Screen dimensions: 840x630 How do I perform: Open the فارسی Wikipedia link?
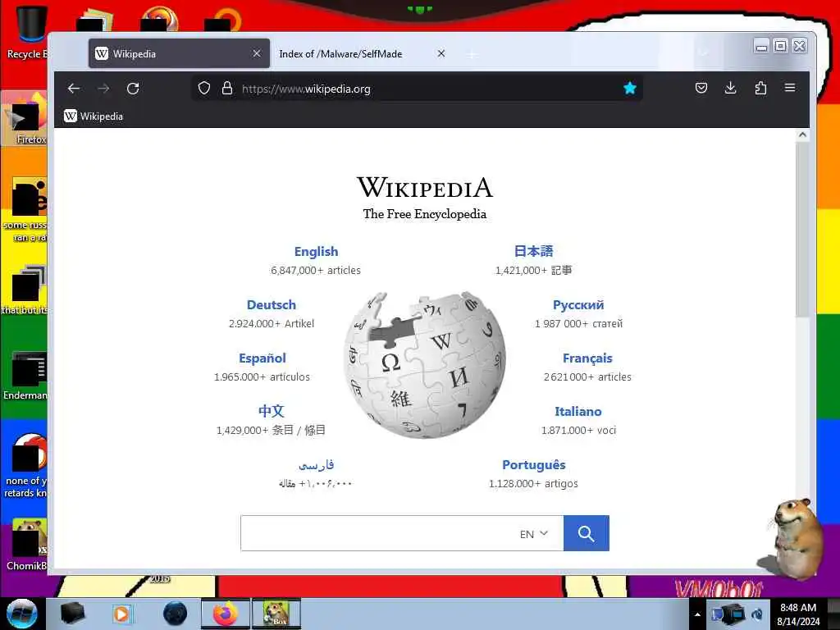(x=316, y=464)
